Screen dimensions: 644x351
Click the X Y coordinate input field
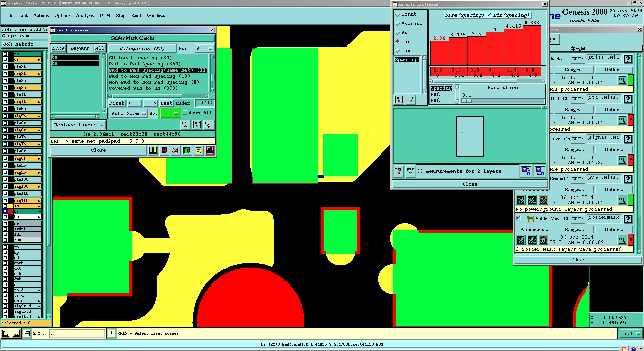pos(77,333)
